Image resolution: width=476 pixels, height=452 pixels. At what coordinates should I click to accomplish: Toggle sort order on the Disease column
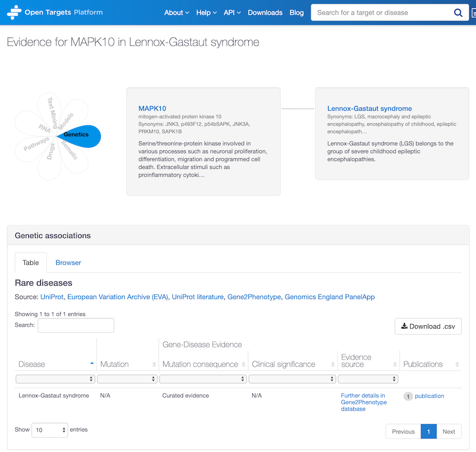[x=91, y=364]
